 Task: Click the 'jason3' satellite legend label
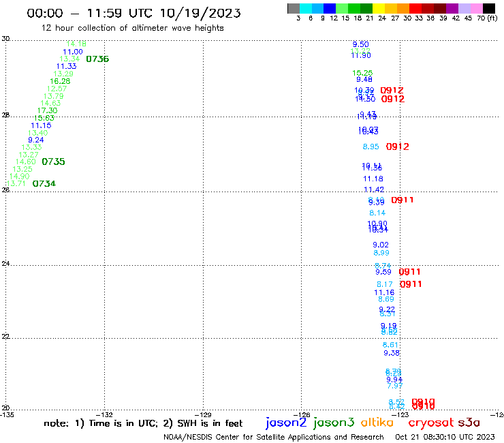point(334,423)
